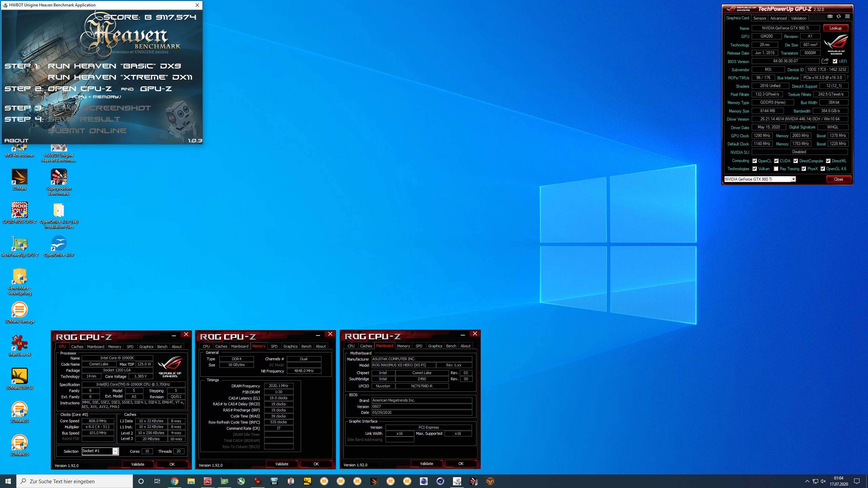Open 3DMark Vantage desktop icon
The width and height of the screenshot is (868, 488).
pyautogui.click(x=20, y=312)
